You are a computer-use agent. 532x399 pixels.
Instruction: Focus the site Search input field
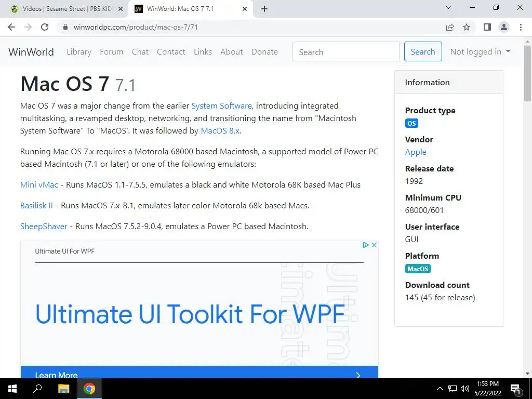pos(346,51)
